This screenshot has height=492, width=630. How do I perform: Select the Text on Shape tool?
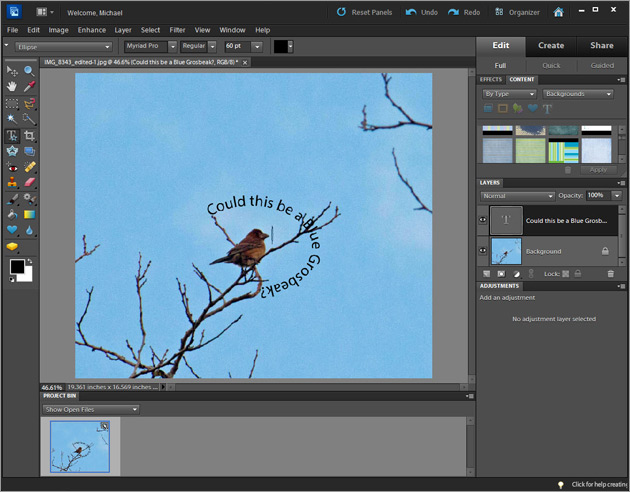pos(12,136)
